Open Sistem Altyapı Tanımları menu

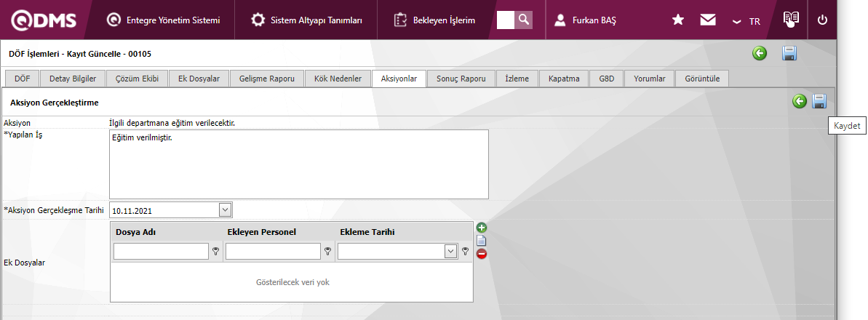[306, 20]
